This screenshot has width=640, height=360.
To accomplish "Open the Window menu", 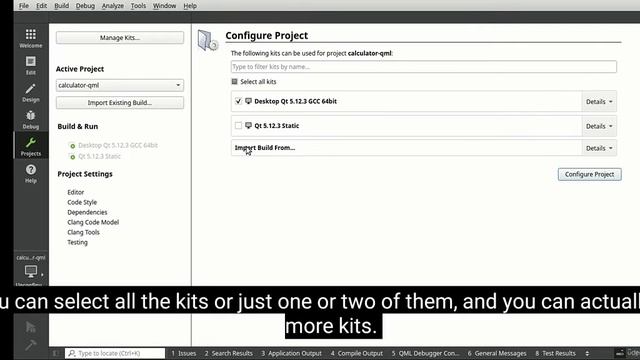I will click(x=164, y=6).
